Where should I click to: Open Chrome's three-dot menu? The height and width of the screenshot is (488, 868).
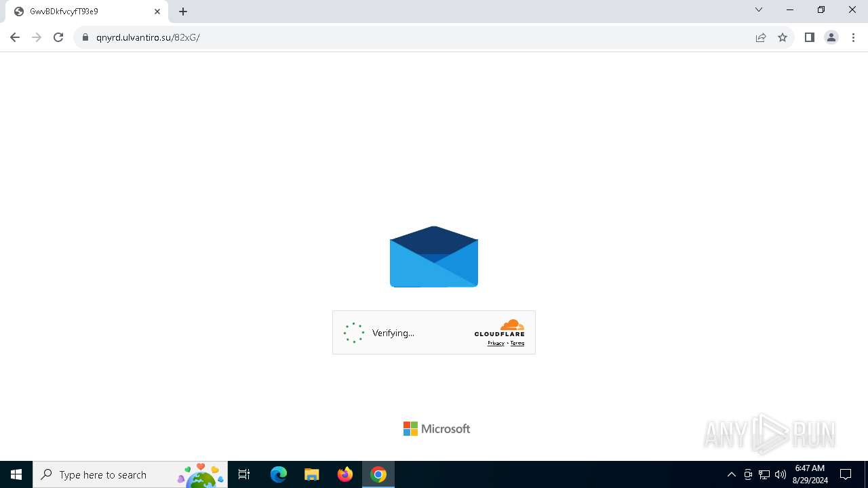[853, 37]
